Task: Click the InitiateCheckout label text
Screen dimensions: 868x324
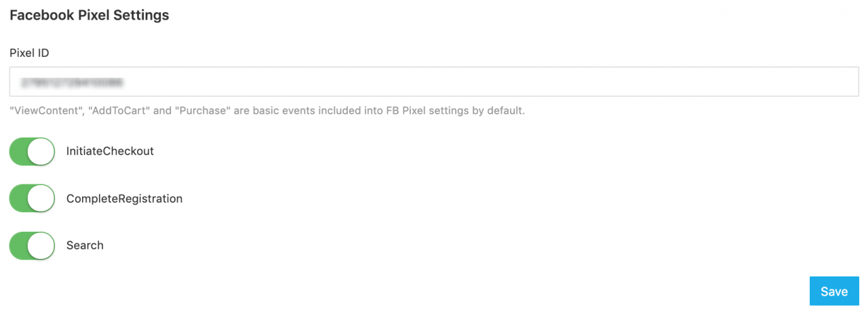Action: [110, 151]
